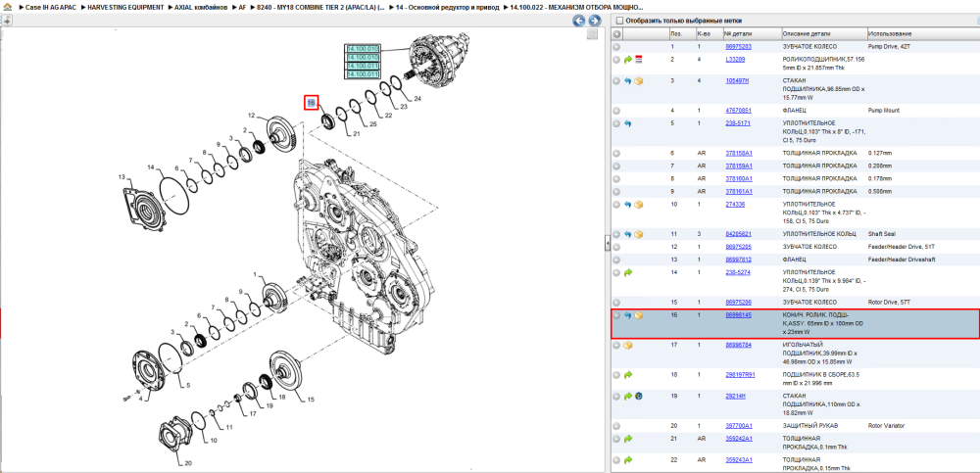Open the HARVESTING EQUIPMENT breadcrumb

coord(123,8)
